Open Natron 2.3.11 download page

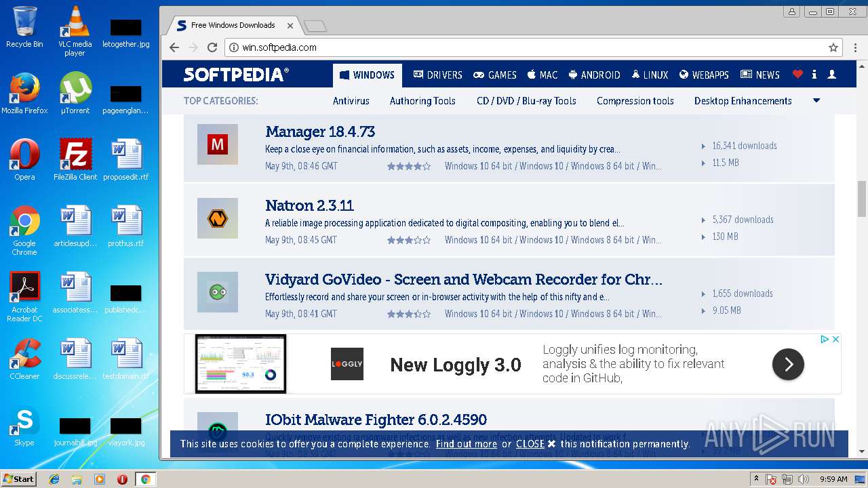[309, 205]
